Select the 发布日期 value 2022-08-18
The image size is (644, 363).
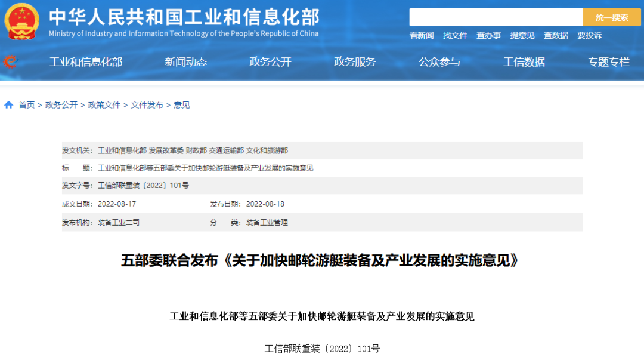[265, 204]
